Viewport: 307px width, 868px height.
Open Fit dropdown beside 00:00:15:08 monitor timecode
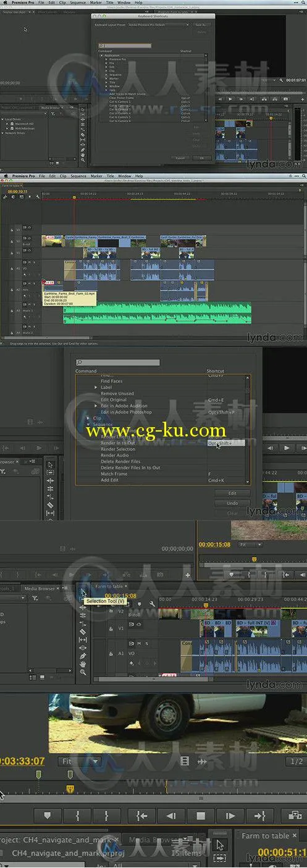point(250,545)
